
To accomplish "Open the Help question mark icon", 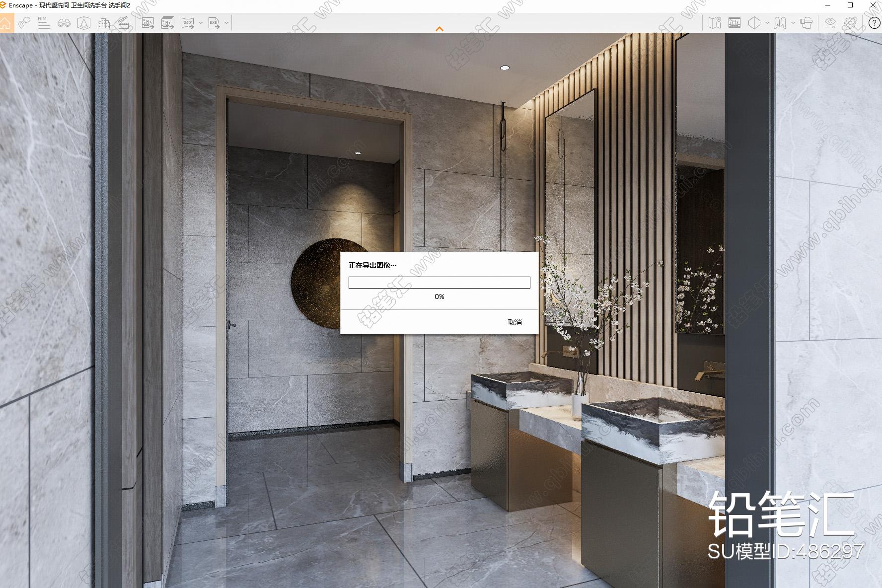I will [x=875, y=23].
